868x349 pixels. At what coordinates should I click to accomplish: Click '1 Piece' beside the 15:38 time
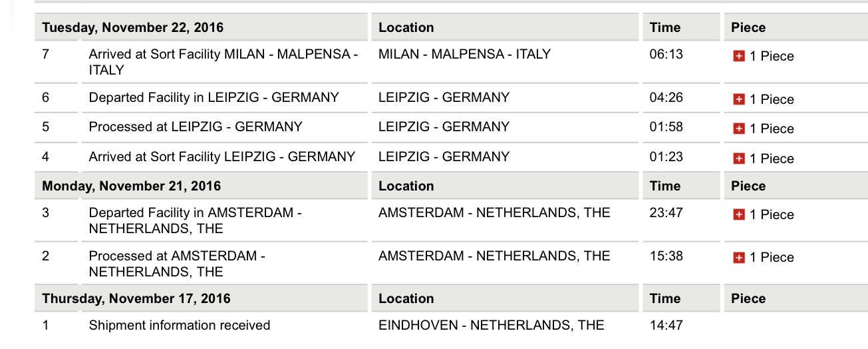click(x=772, y=258)
